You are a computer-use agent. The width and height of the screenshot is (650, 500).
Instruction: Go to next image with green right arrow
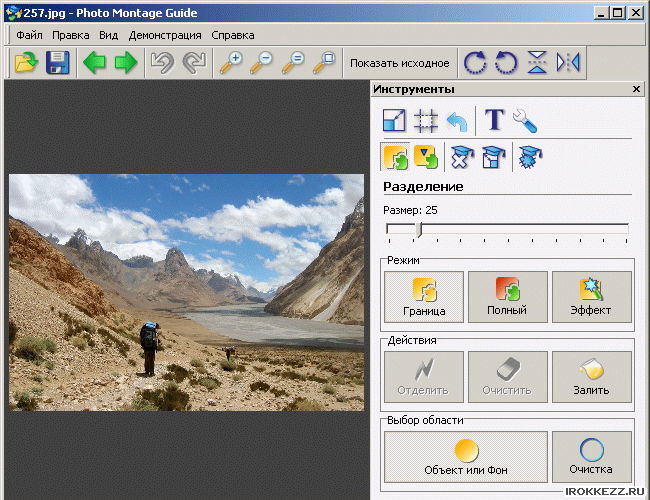[126, 63]
